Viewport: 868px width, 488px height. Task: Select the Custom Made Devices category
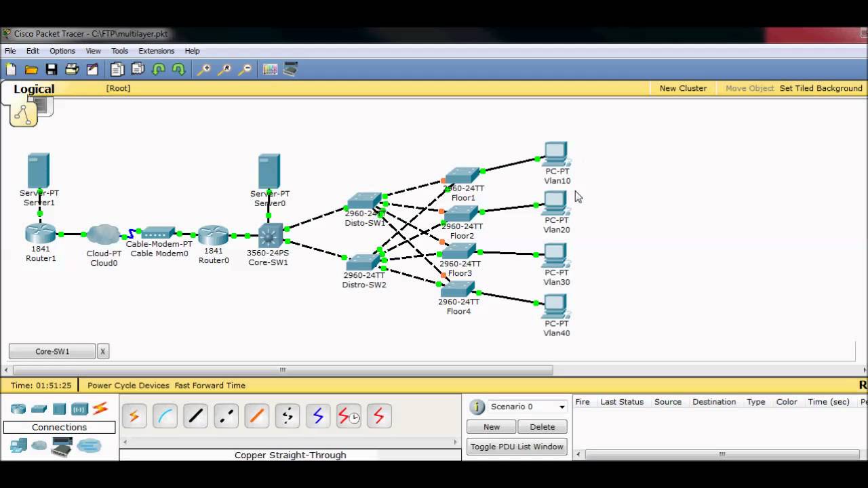coord(62,447)
